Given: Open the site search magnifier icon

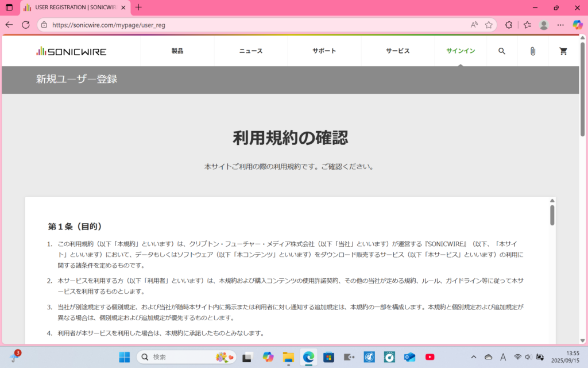Looking at the screenshot, I should click(501, 51).
